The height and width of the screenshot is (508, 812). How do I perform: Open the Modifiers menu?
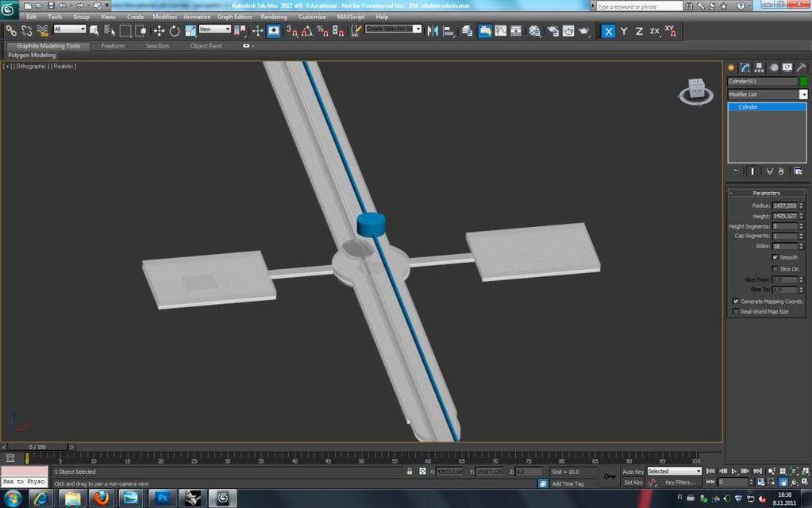pyautogui.click(x=164, y=17)
